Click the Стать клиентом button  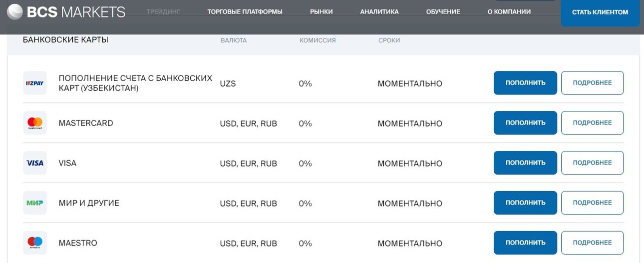pos(600,12)
